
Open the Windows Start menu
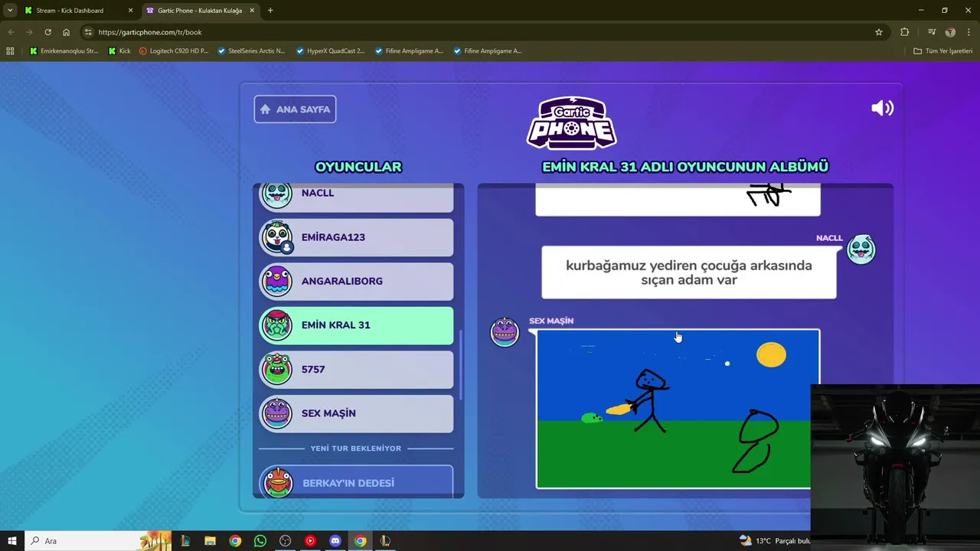(x=12, y=541)
